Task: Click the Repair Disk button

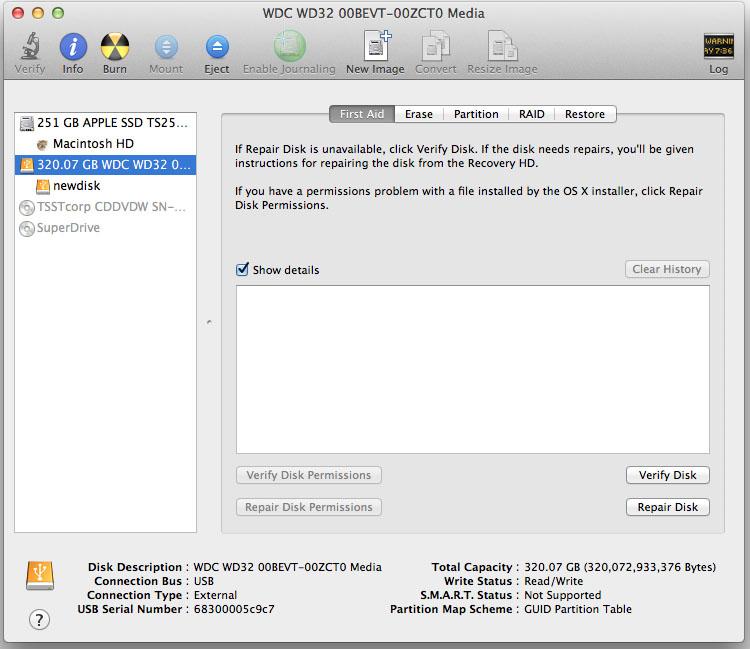Action: (x=668, y=507)
